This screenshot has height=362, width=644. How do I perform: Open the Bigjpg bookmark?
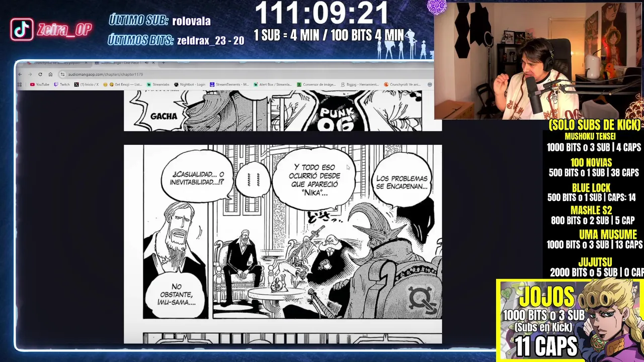click(x=360, y=84)
